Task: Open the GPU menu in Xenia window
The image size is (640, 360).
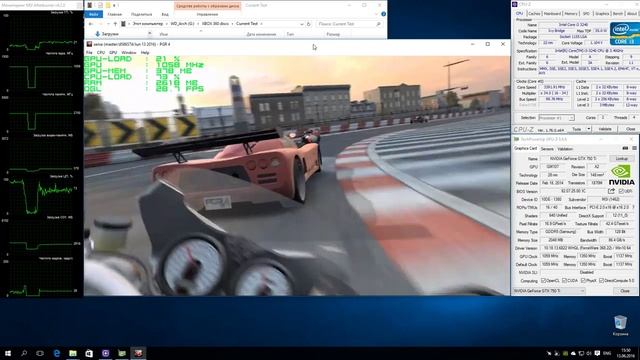Action: pos(113,53)
